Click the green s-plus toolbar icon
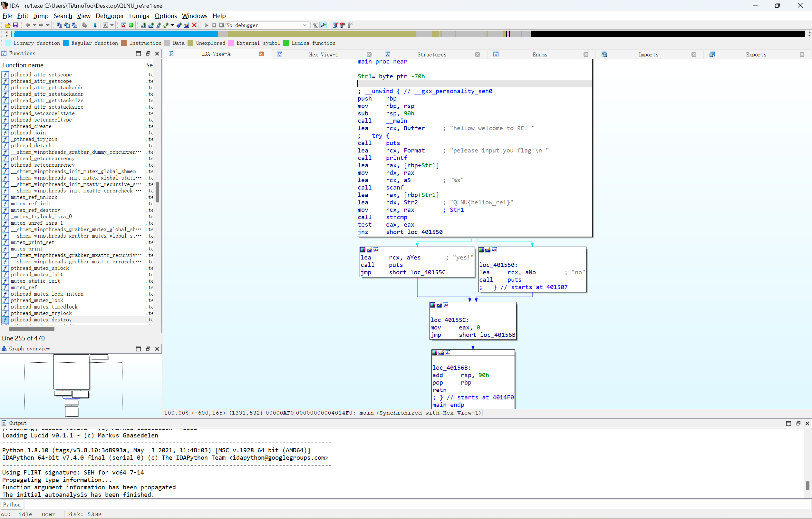Image resolution: width=812 pixels, height=519 pixels. (x=166, y=25)
